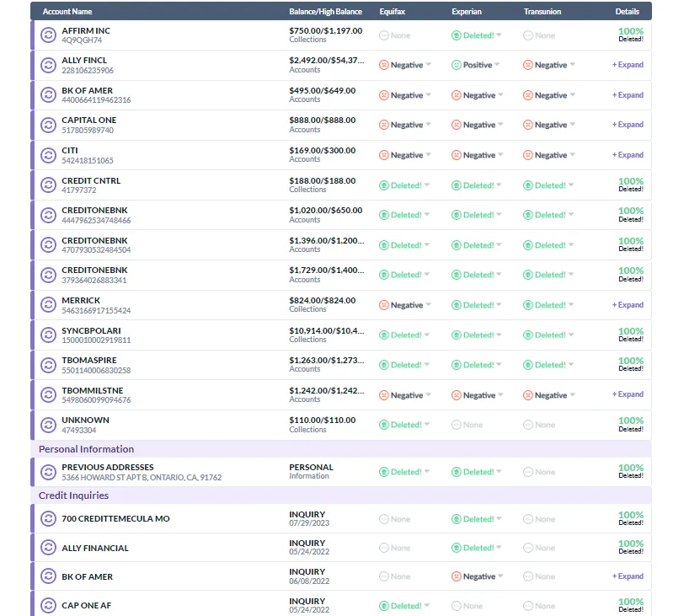Image resolution: width=684 pixels, height=616 pixels.
Task: Expand details for TBOMMILSTNE
Action: pyautogui.click(x=628, y=394)
